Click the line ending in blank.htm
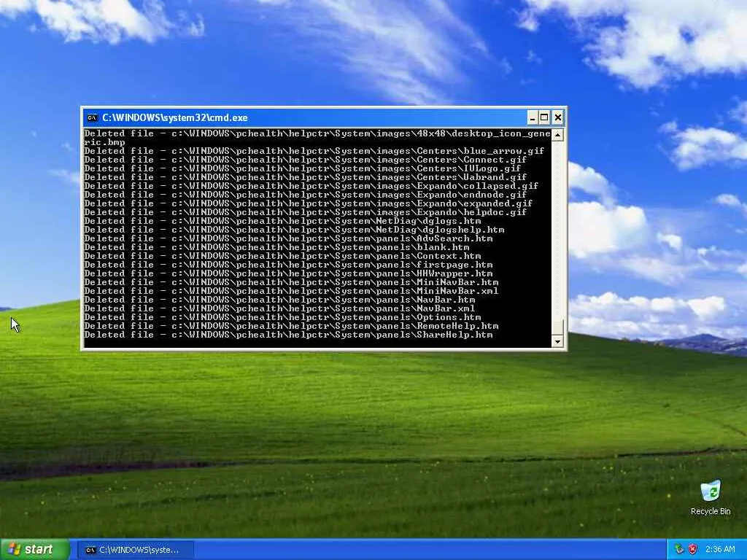 (x=276, y=247)
